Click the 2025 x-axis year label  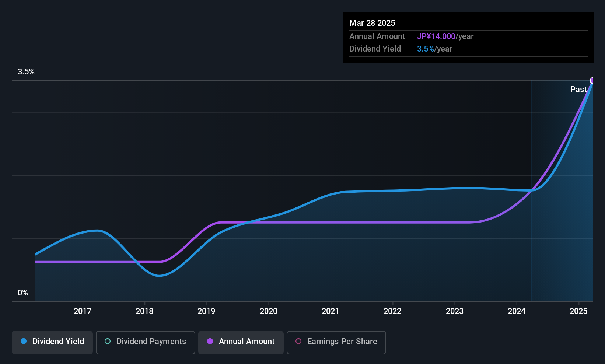[x=578, y=311]
